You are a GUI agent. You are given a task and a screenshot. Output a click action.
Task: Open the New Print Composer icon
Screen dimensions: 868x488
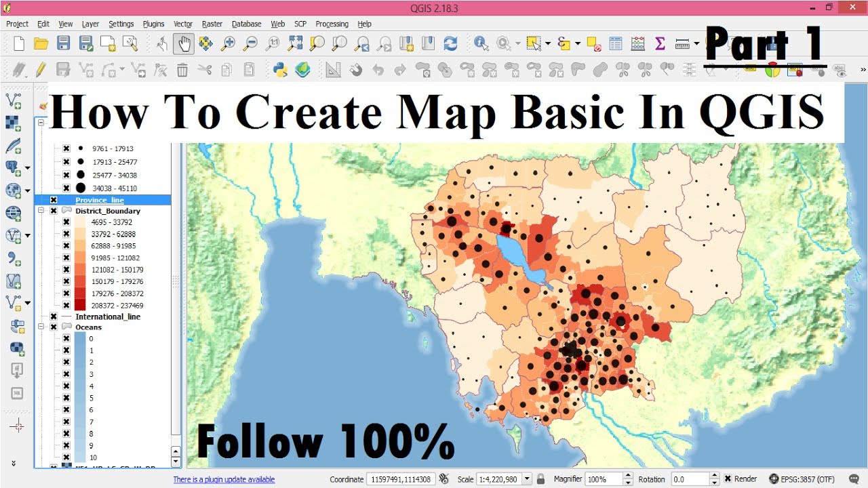coord(108,44)
